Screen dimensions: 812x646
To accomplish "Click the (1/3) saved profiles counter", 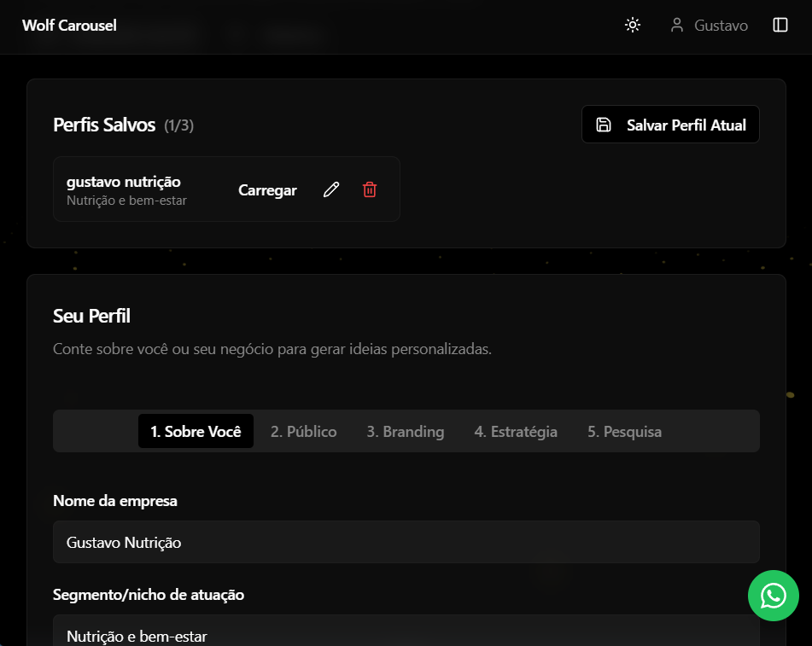I will coord(178,125).
